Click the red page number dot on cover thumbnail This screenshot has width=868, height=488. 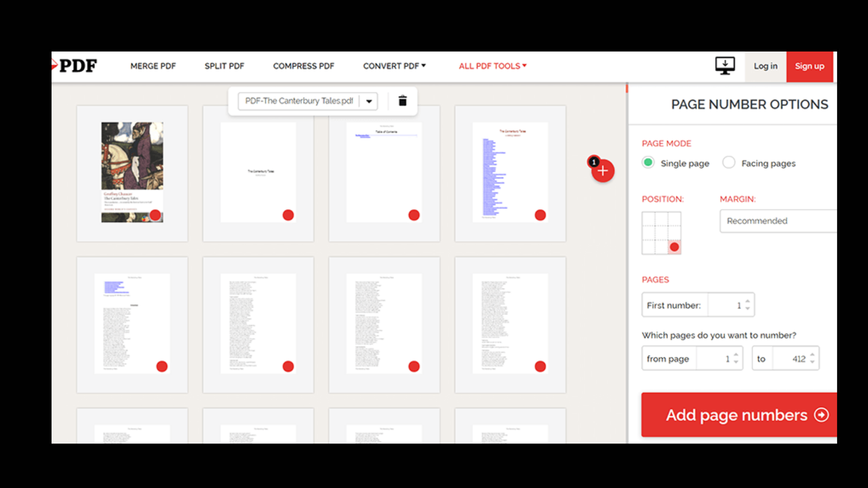(156, 215)
